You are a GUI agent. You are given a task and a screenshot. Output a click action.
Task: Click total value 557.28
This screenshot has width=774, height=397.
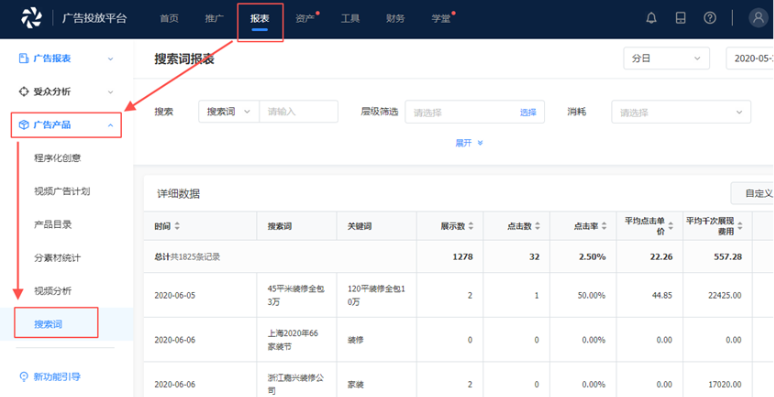click(727, 257)
